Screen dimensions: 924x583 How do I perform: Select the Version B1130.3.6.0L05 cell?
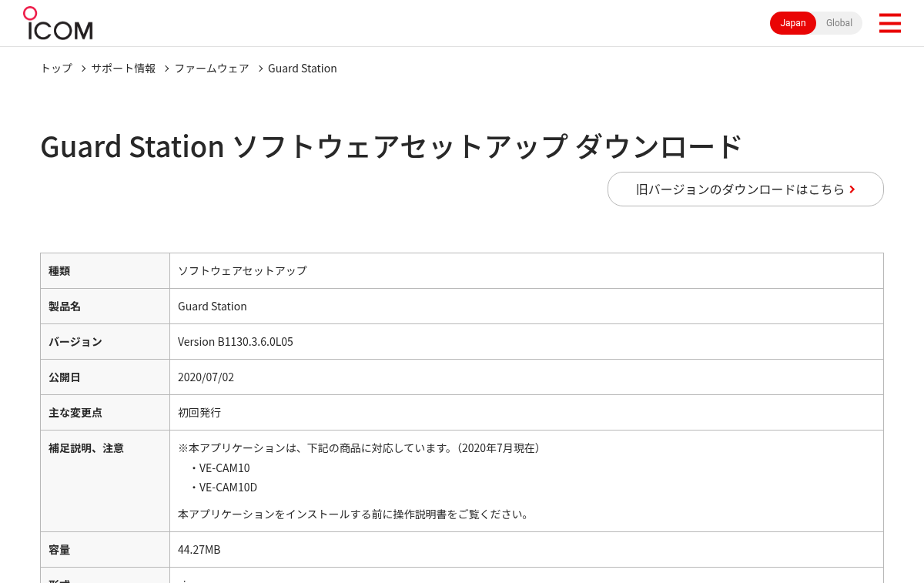[527, 341]
